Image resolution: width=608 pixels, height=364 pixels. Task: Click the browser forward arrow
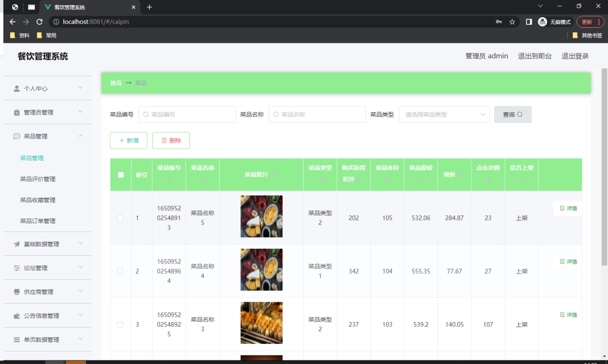coord(26,22)
